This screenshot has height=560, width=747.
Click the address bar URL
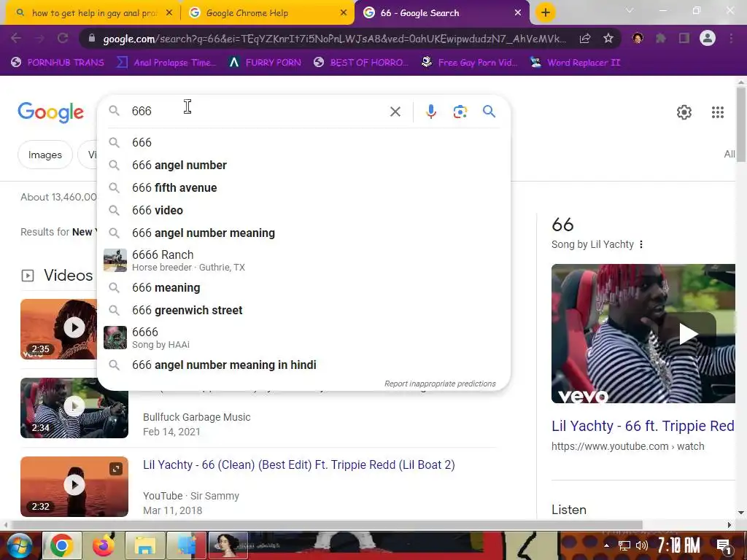334,39
